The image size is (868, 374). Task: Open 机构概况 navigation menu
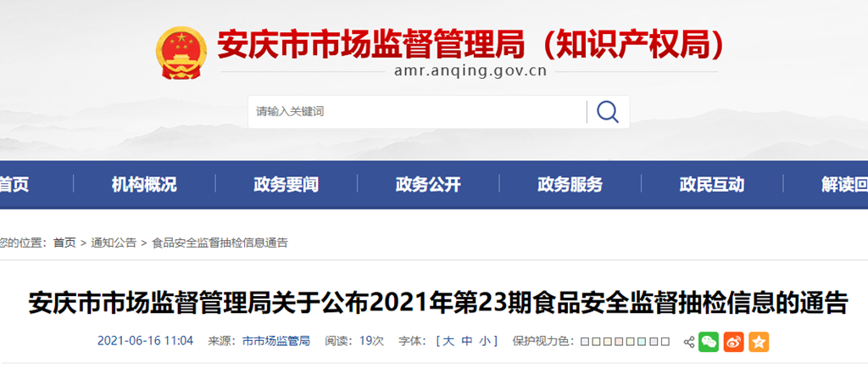tap(144, 185)
